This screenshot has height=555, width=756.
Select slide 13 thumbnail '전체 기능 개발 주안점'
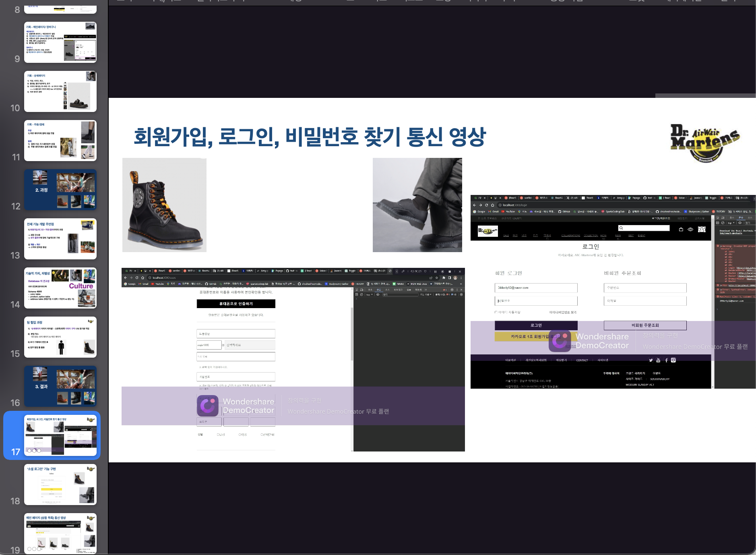tap(60, 239)
